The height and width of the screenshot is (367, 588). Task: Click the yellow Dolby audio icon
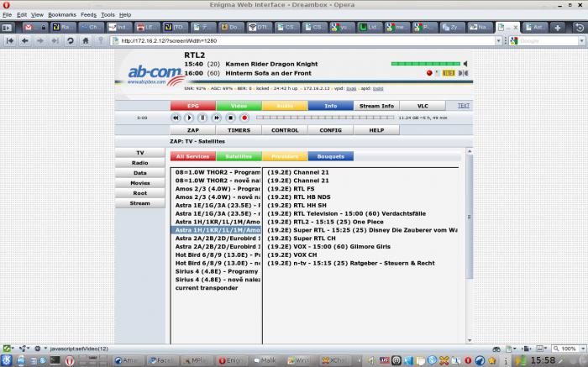449,73
